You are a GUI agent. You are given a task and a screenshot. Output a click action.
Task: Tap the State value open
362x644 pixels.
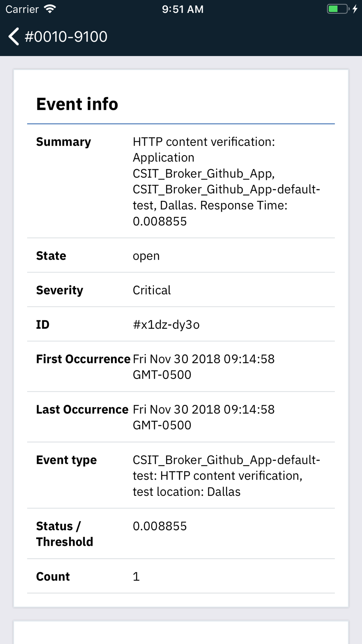[x=146, y=256]
